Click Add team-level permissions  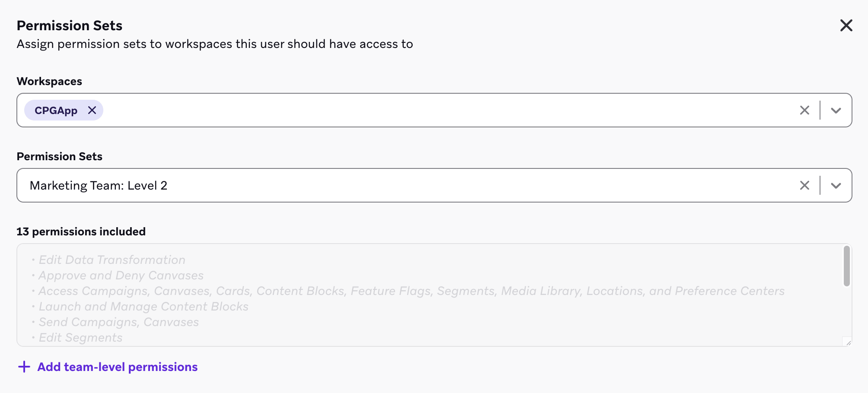click(x=117, y=367)
